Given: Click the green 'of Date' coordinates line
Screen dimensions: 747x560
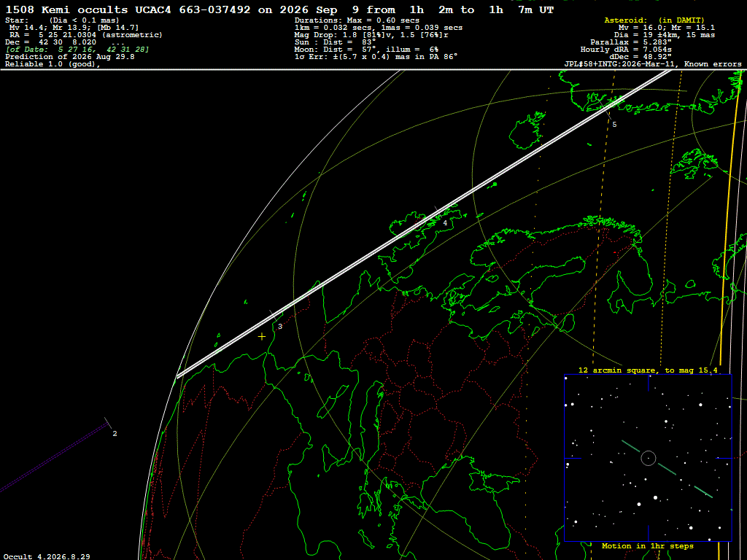Looking at the screenshot, I should (77, 49).
